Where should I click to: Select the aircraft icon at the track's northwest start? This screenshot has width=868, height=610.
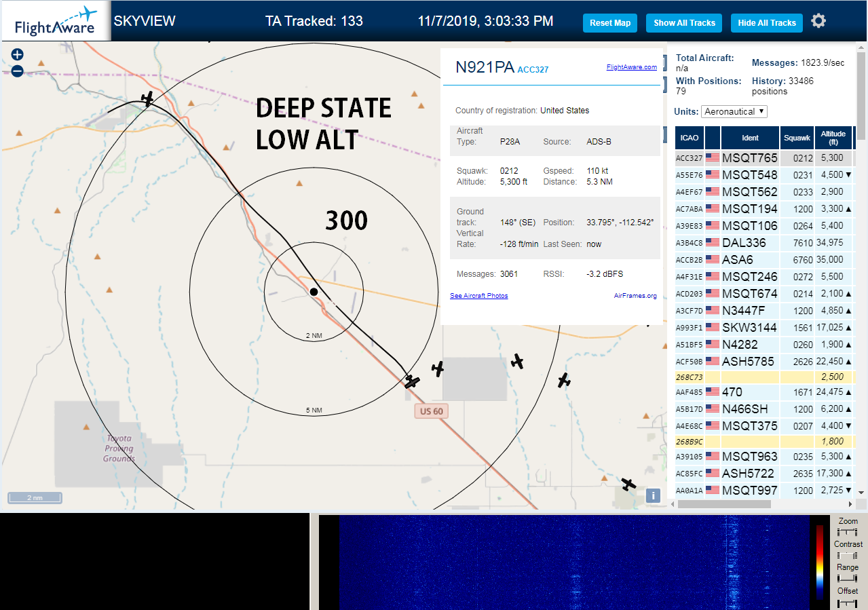[148, 99]
